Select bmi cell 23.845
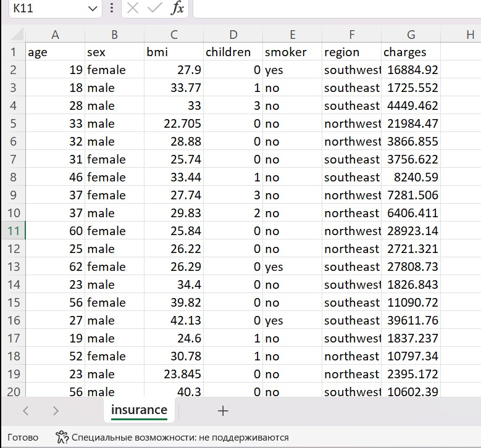The height and width of the screenshot is (448, 481). click(174, 374)
